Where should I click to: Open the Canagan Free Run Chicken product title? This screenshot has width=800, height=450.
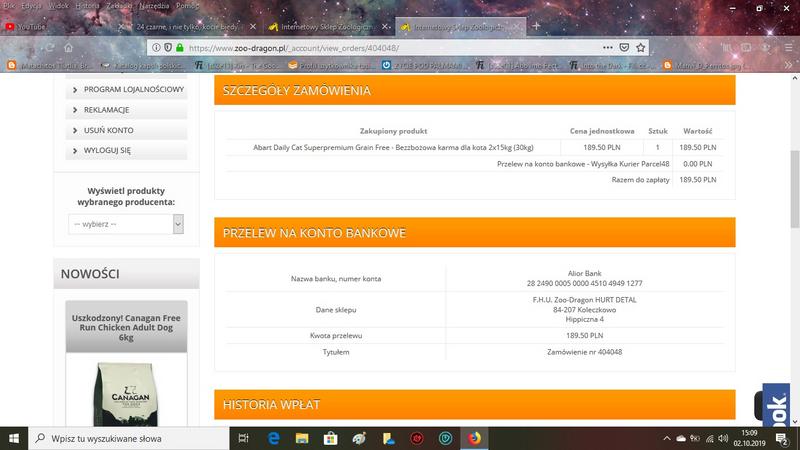coord(126,327)
